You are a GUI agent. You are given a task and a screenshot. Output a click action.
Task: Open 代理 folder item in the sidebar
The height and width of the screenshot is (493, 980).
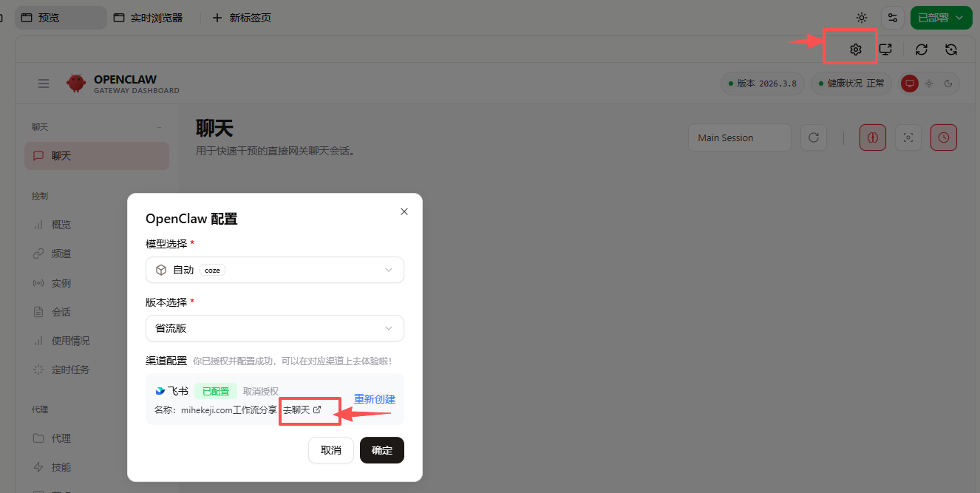(x=97, y=438)
